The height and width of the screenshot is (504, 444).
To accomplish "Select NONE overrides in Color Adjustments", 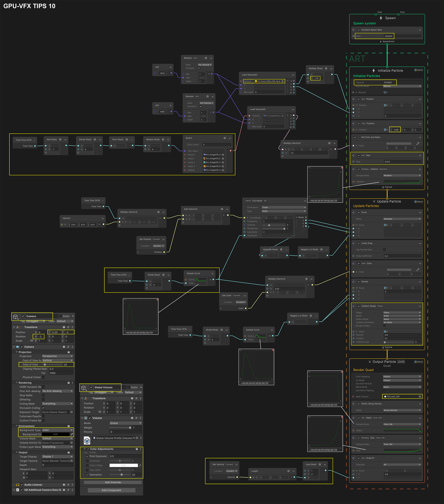I will tap(93, 452).
